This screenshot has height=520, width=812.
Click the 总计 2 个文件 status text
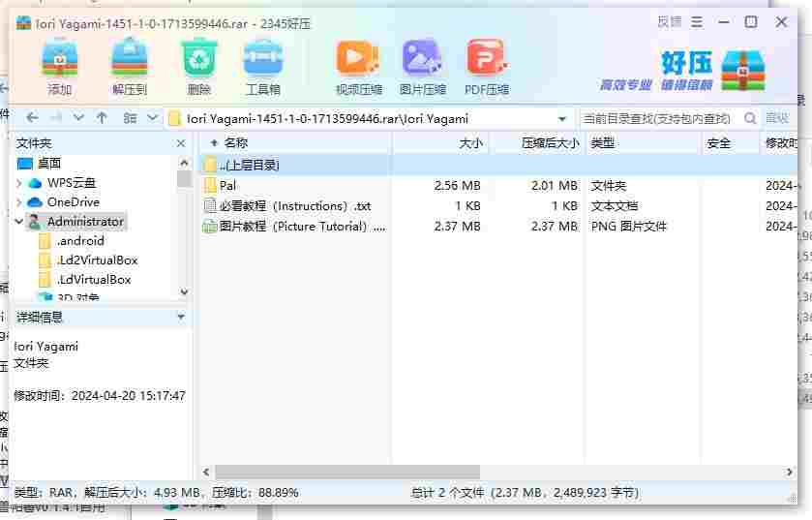pos(526,493)
